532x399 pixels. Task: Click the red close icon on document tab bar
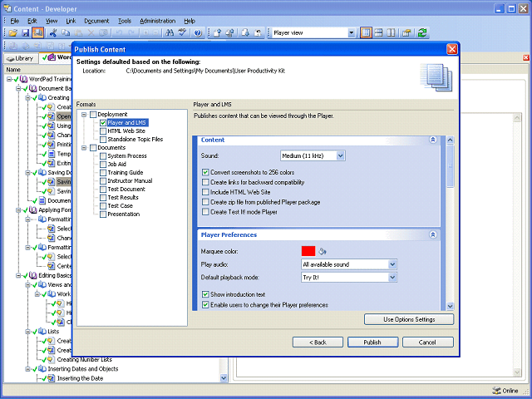pos(526,57)
